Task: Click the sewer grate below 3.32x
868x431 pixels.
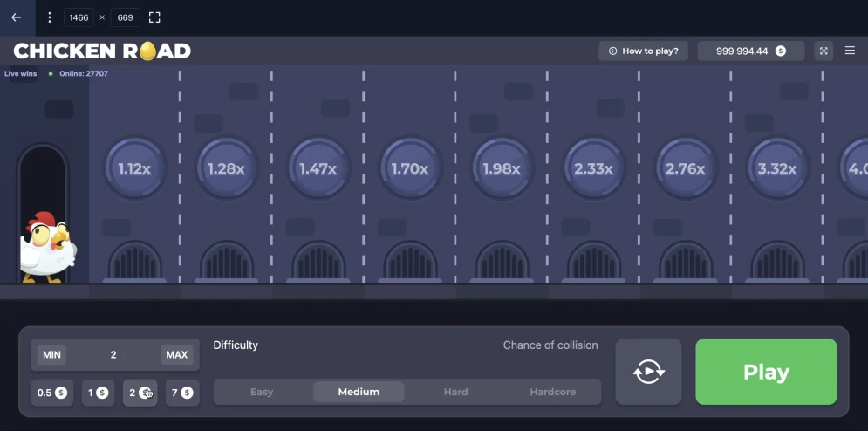Action: pyautogui.click(x=778, y=261)
